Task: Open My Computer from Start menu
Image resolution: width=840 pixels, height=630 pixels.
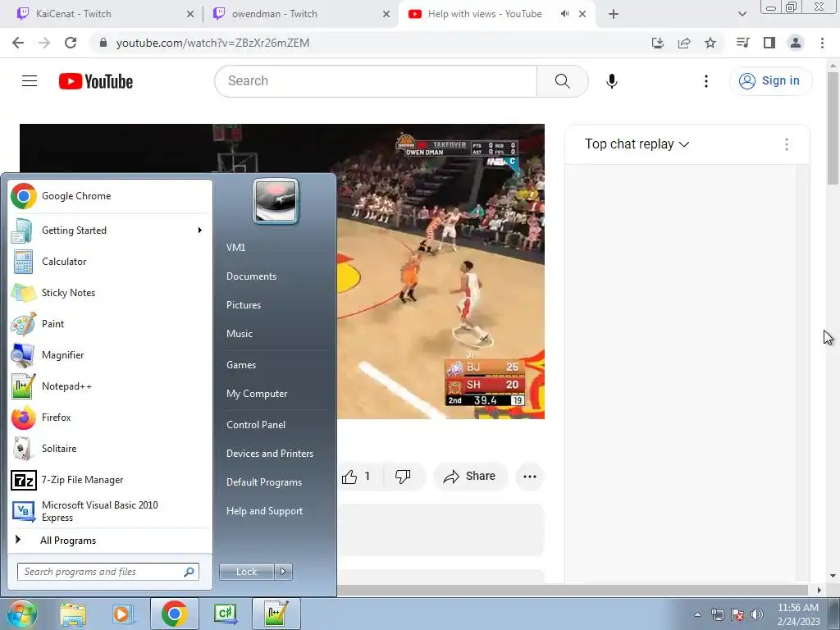Action: pos(257,394)
